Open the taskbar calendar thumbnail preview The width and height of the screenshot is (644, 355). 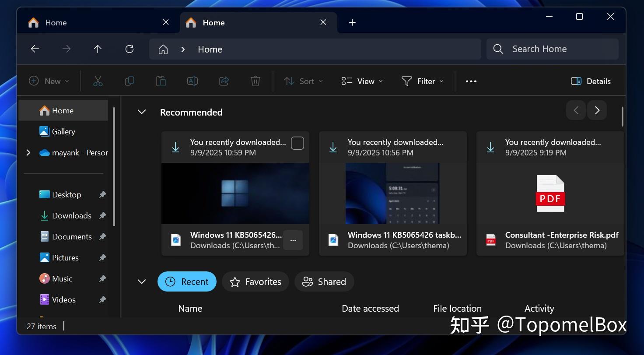pyautogui.click(x=392, y=193)
